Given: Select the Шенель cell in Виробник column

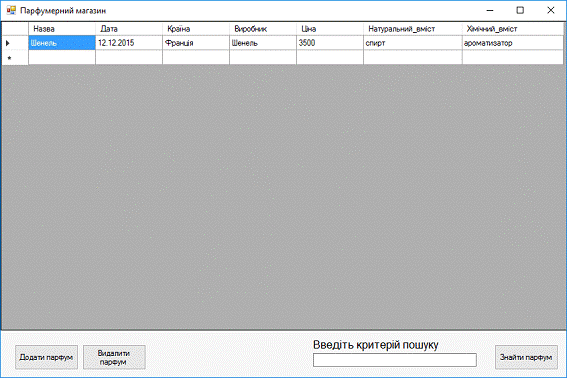Looking at the screenshot, I should 263,43.
